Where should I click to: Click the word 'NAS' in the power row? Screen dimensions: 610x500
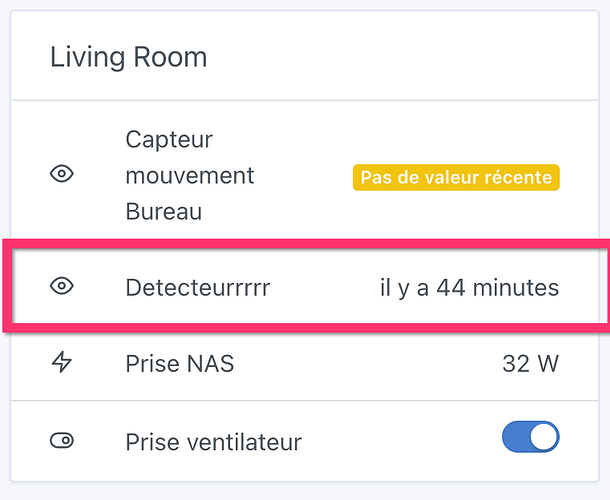(210, 364)
